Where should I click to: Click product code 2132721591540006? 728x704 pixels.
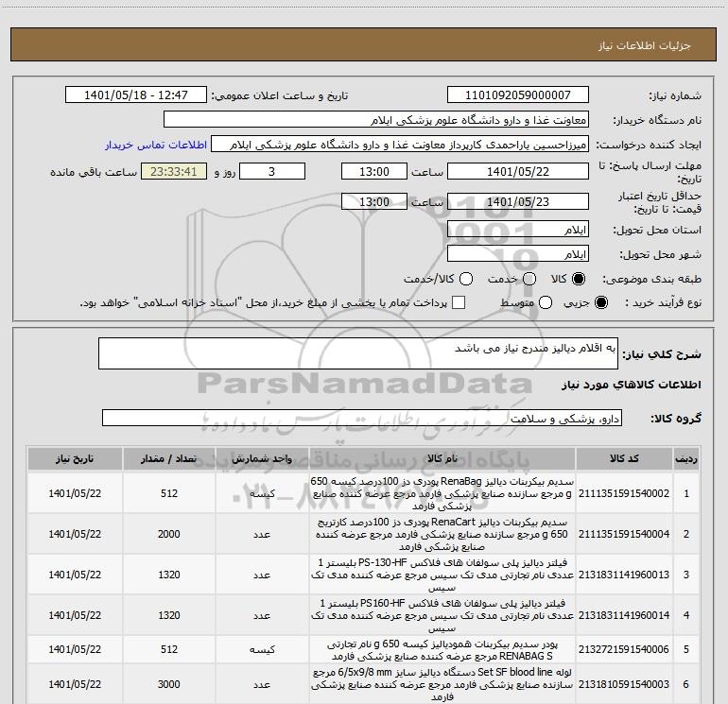tap(624, 650)
